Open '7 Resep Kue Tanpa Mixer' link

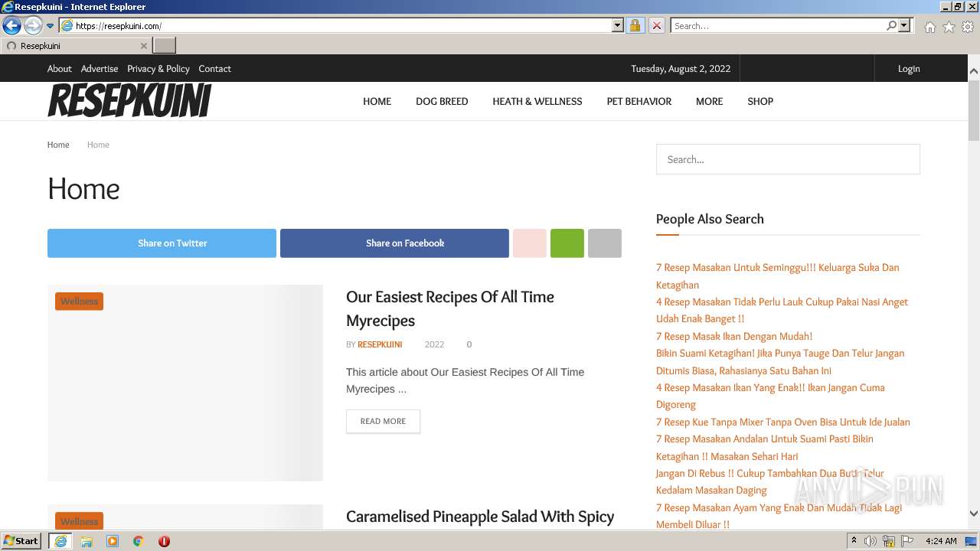pos(783,422)
